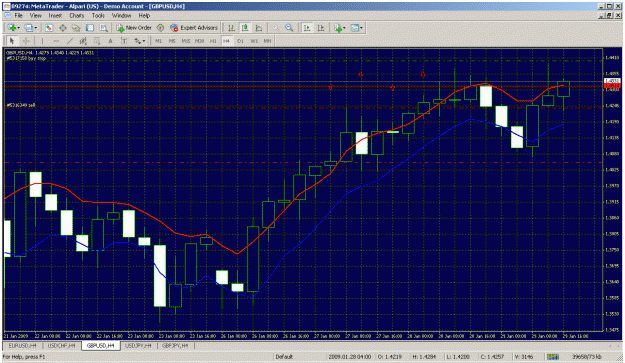Viewport: 625px width, 363px height.
Task: Select the Fibonacci Retracement tool
Action: (96, 41)
